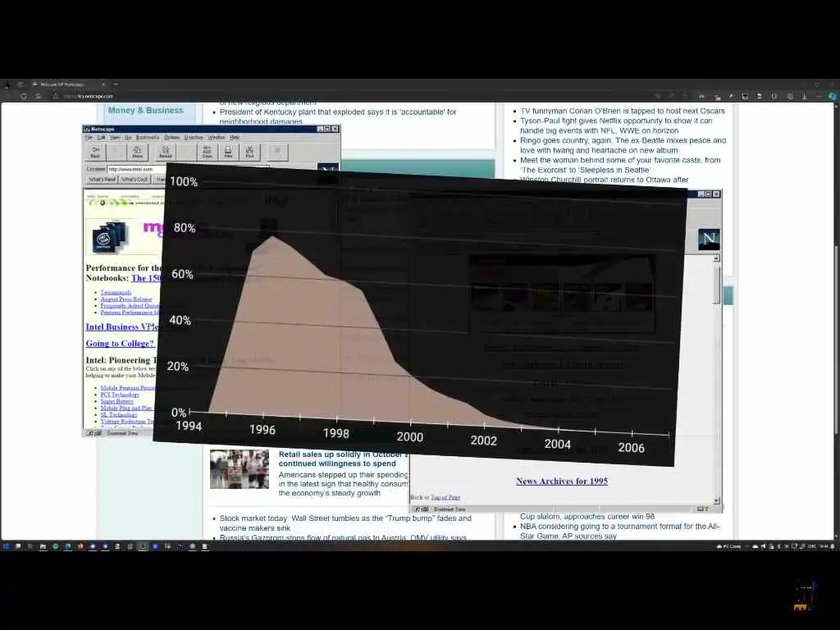Click the Print icon in Netscape toolbar
This screenshot has width=840, height=630.
(x=228, y=152)
